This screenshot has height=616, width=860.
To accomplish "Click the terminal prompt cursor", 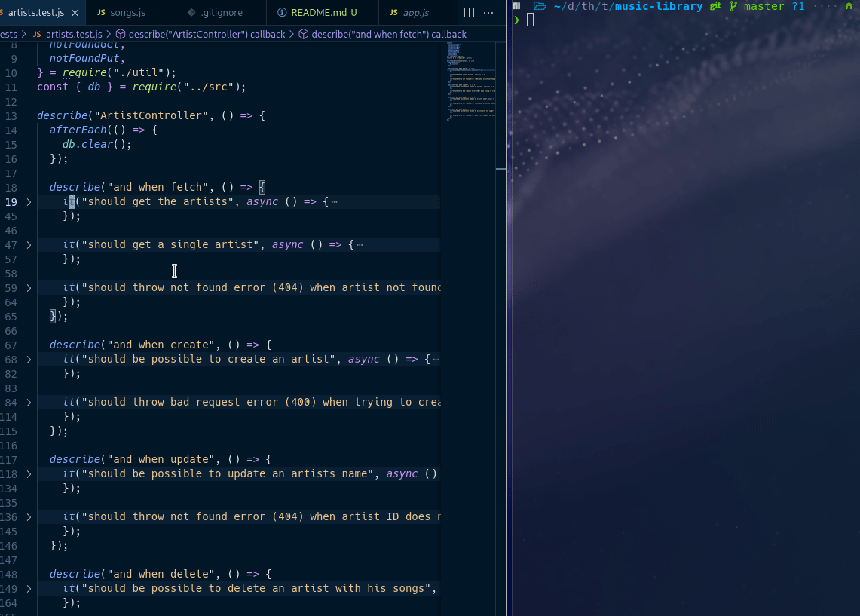I will [530, 20].
